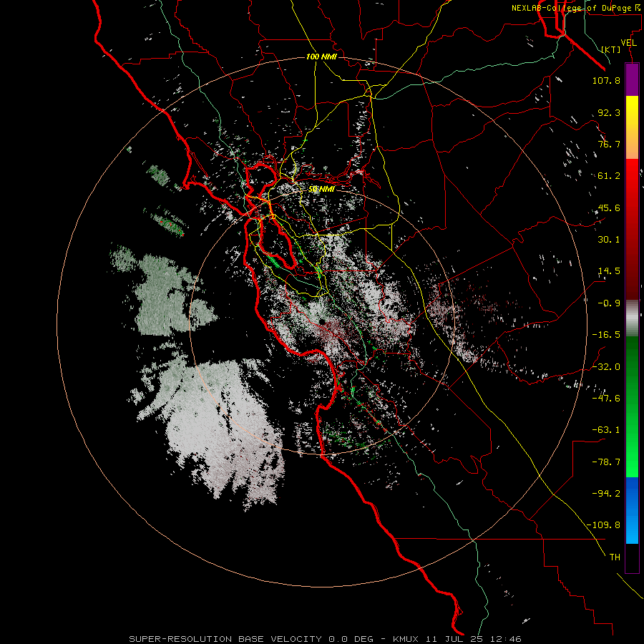644x644 pixels.
Task: Click the -109.8 scale value
Action: coord(603,525)
